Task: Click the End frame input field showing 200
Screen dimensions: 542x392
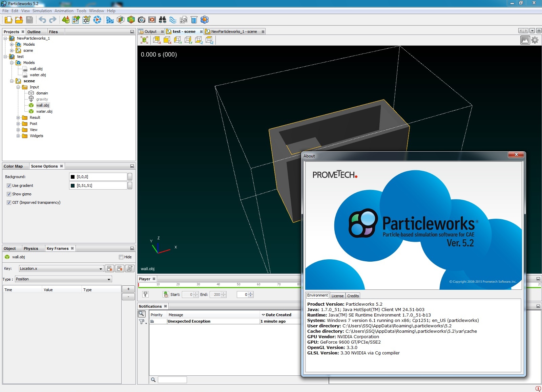Action: click(x=215, y=295)
